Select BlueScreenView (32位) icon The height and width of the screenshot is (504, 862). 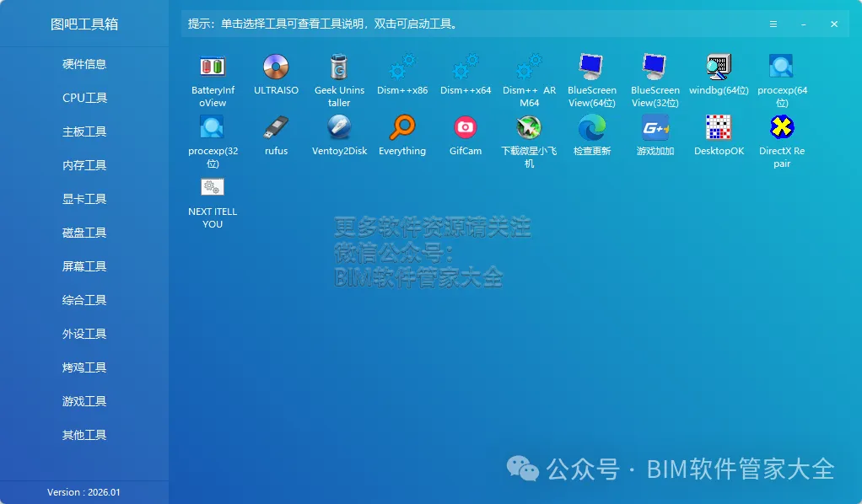coord(655,67)
